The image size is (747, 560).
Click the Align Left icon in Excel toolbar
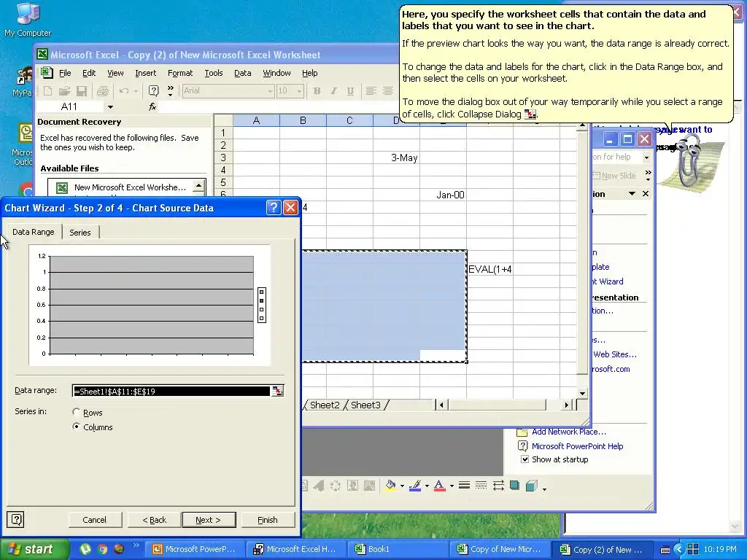(x=371, y=90)
